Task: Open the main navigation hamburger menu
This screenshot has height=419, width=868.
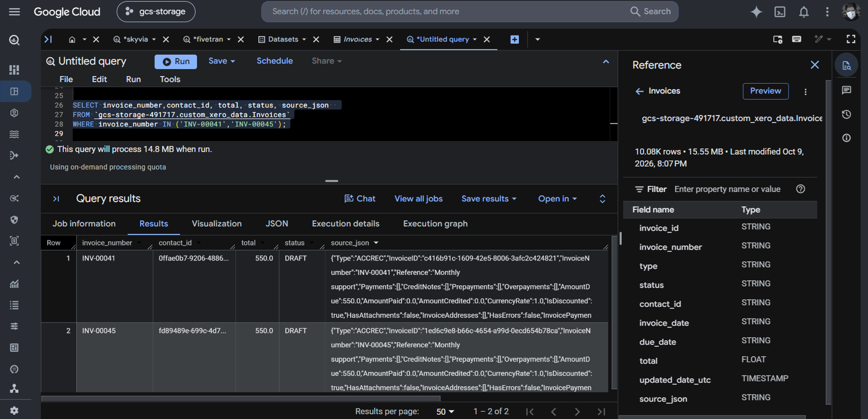Action: [x=14, y=12]
